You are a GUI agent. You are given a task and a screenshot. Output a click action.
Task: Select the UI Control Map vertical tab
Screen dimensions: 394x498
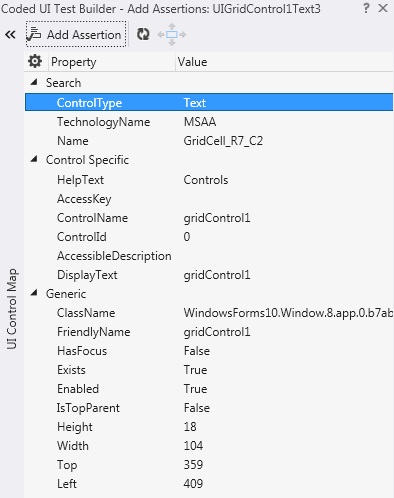12,309
